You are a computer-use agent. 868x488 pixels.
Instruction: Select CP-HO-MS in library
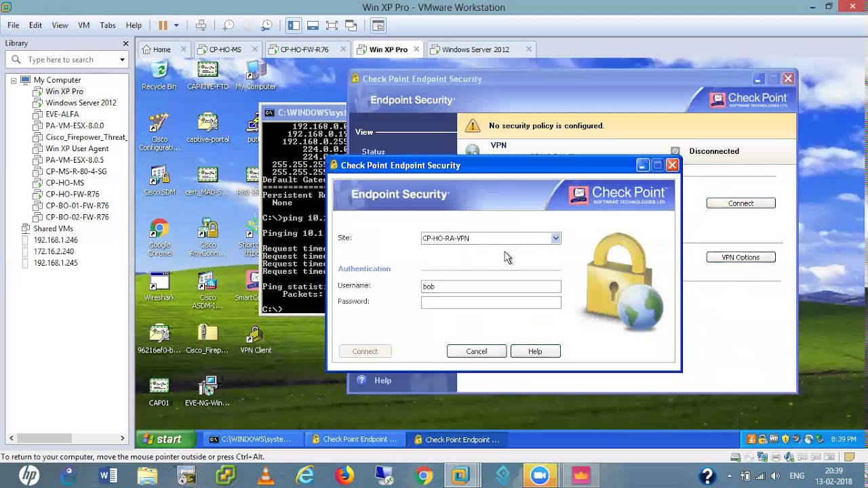pos(64,183)
